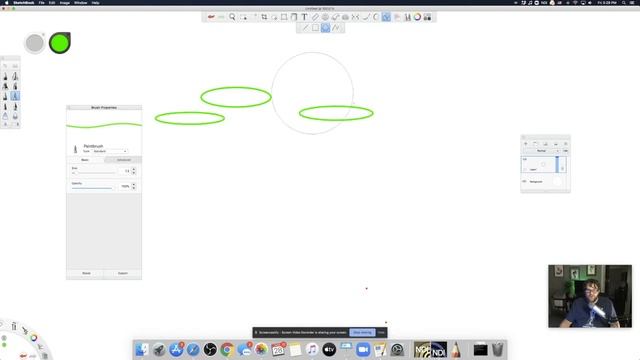This screenshot has width=640, height=360.
Task: Open the French Curve tool
Action: pyautogui.click(x=335, y=17)
